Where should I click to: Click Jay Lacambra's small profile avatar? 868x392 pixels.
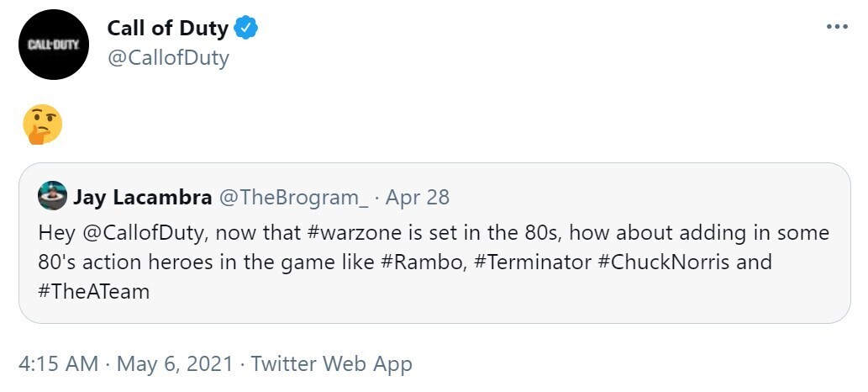tap(53, 197)
